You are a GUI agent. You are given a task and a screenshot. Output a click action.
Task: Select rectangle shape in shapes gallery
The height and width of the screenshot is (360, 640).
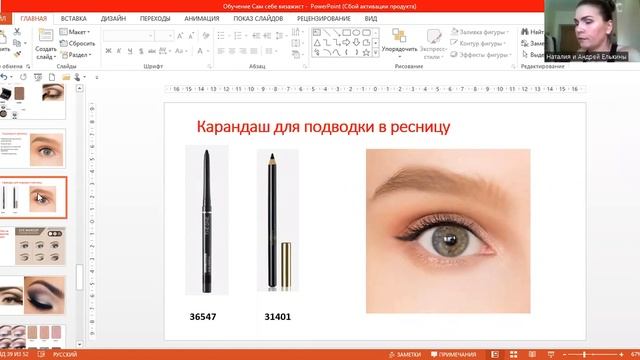point(347,33)
